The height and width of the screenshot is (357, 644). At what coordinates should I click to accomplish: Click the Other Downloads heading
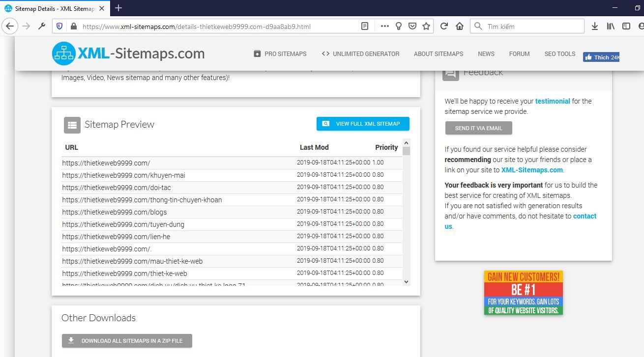pyautogui.click(x=98, y=318)
